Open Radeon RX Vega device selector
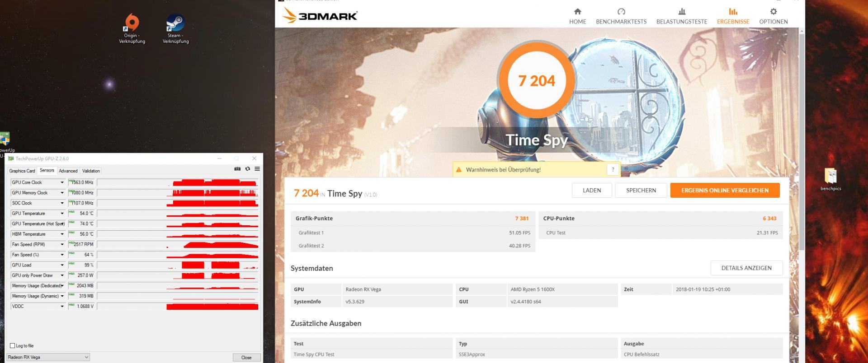This screenshot has width=868, height=363. [48, 357]
